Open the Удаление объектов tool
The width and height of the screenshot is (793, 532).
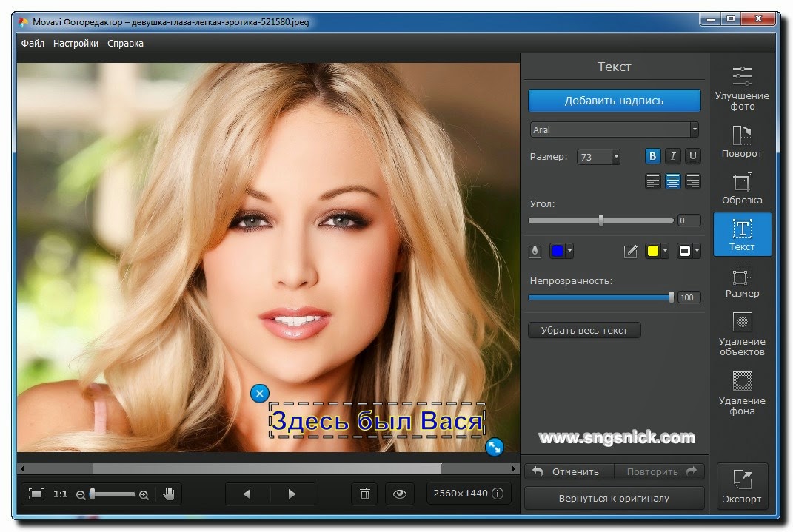point(742,333)
